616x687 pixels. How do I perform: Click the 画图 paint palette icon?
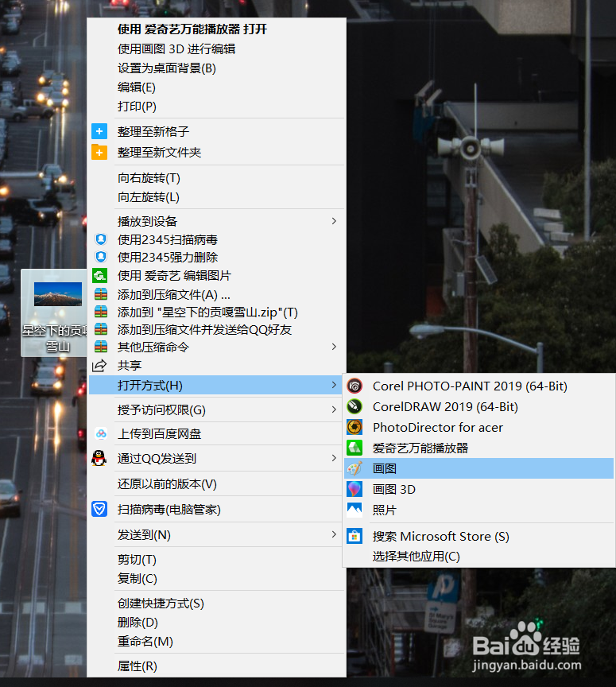354,468
